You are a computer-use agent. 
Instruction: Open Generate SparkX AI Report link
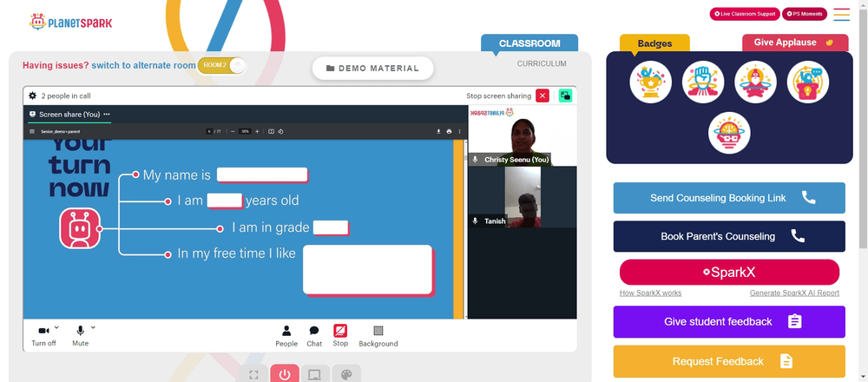coord(794,293)
